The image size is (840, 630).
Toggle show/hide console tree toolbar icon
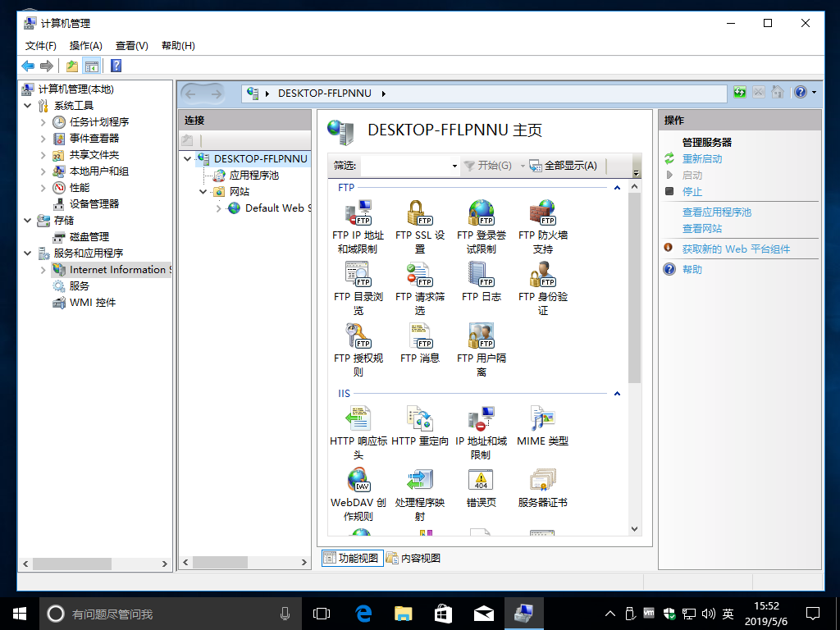tap(92, 66)
